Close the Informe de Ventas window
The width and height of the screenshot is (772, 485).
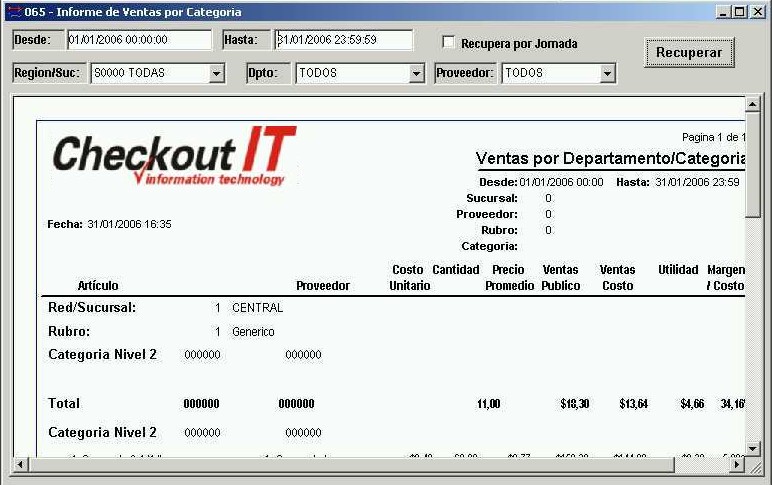pos(757,12)
